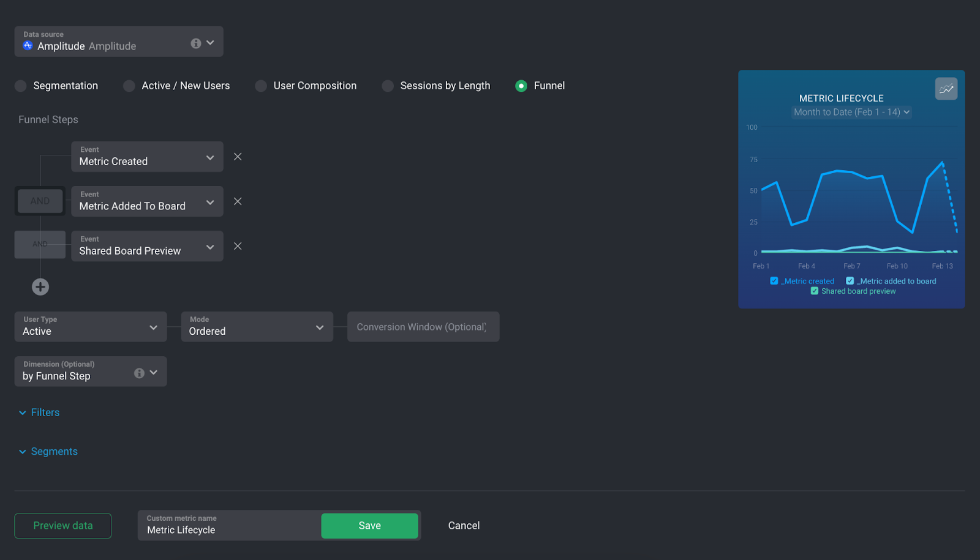
Task: Click the AND connector between funnel steps
Action: point(40,200)
